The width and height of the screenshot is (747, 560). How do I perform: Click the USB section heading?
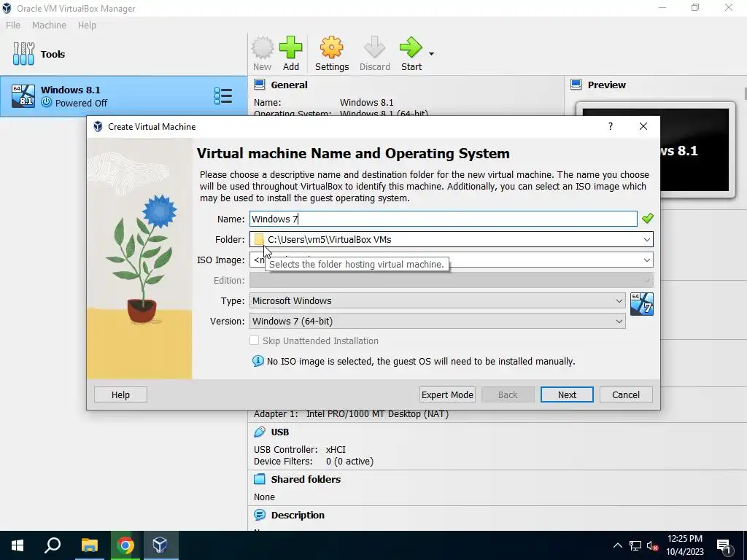click(279, 432)
